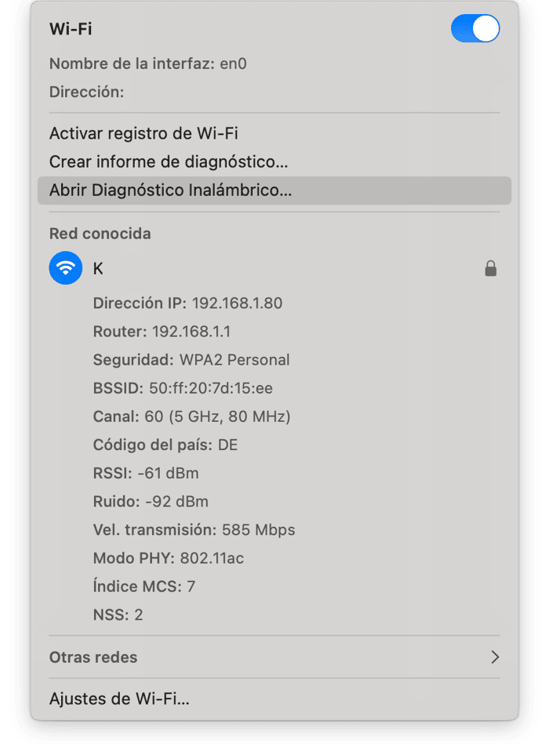Click the blue Wi-Fi icon beside network K
The height and width of the screenshot is (756, 549).
click(66, 267)
